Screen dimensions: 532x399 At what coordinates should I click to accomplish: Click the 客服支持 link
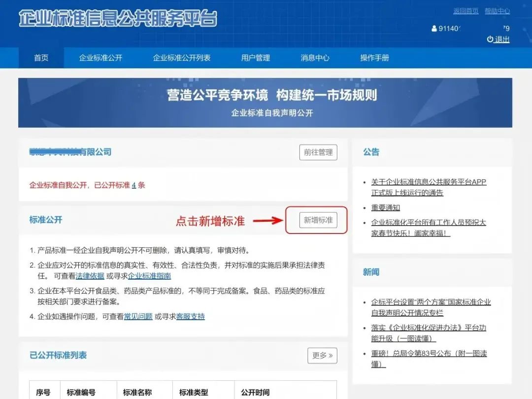[x=190, y=316]
